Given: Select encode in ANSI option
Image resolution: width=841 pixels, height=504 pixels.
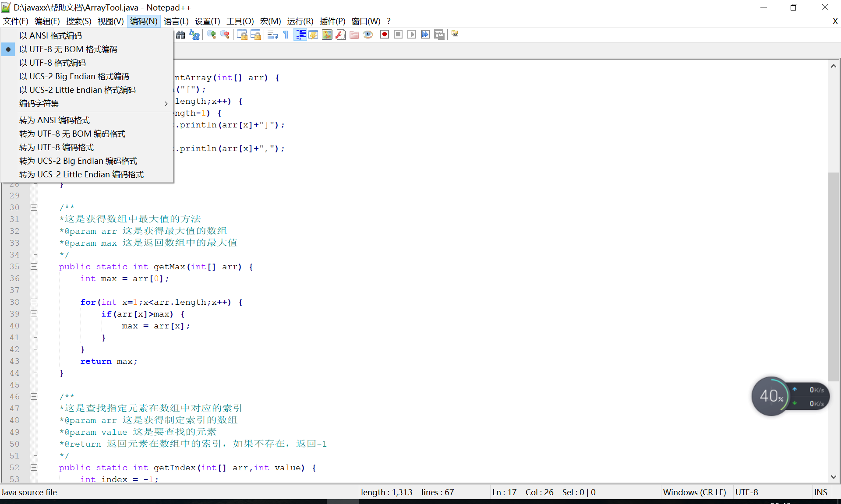Looking at the screenshot, I should 87,35.
